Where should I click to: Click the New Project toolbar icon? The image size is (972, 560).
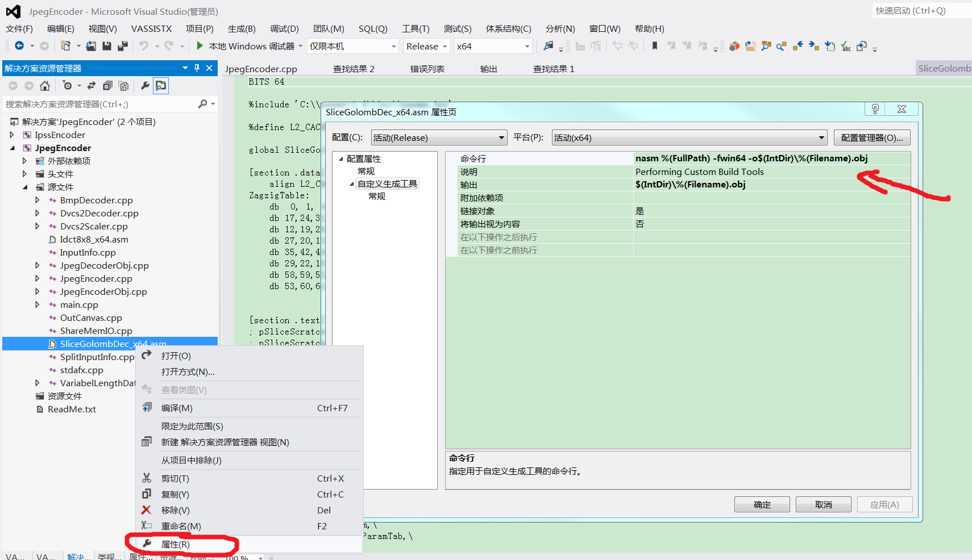click(x=66, y=46)
